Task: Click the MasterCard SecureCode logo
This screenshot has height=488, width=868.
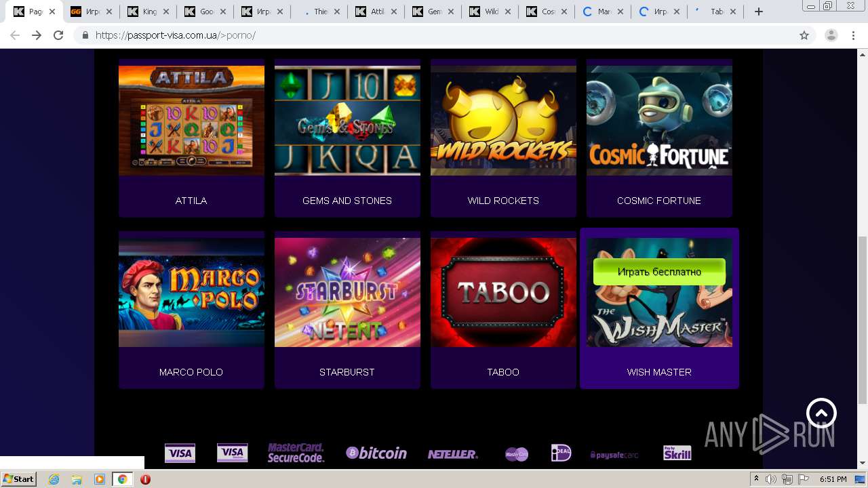Action: pyautogui.click(x=296, y=453)
